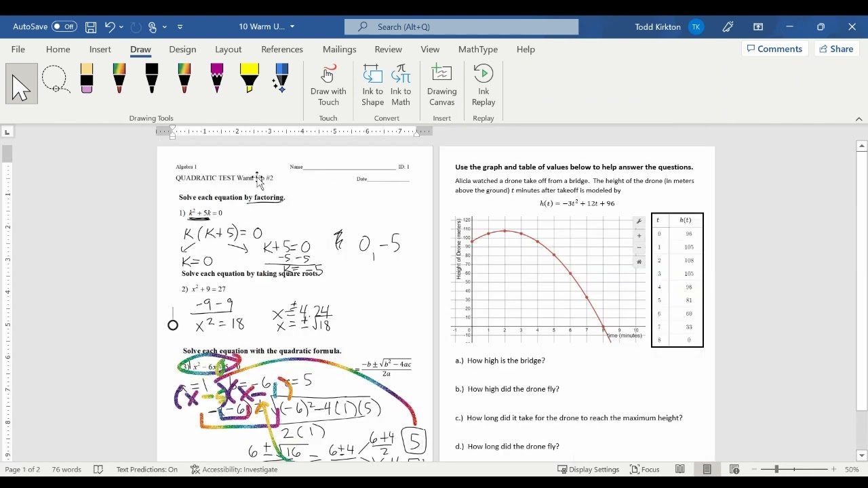Viewport: 868px width, 488px height.
Task: Click the vertical scrollbar thumb
Action: tap(862, 281)
